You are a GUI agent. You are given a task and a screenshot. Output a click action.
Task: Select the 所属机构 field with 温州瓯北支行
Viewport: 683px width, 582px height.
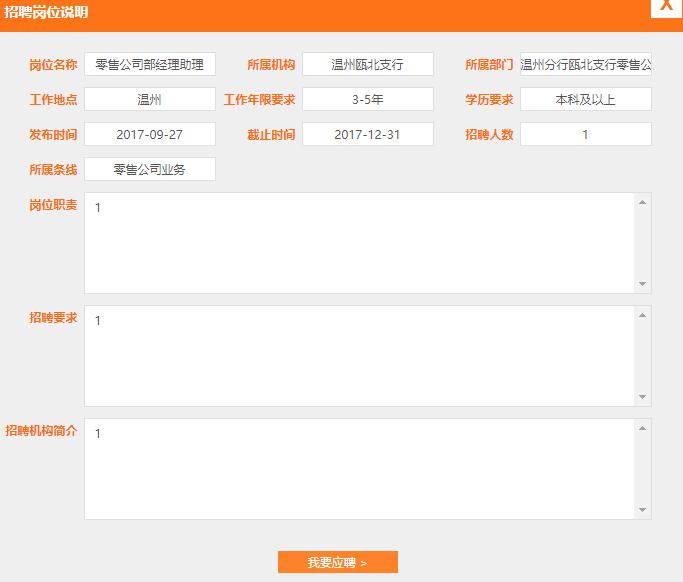(x=367, y=65)
